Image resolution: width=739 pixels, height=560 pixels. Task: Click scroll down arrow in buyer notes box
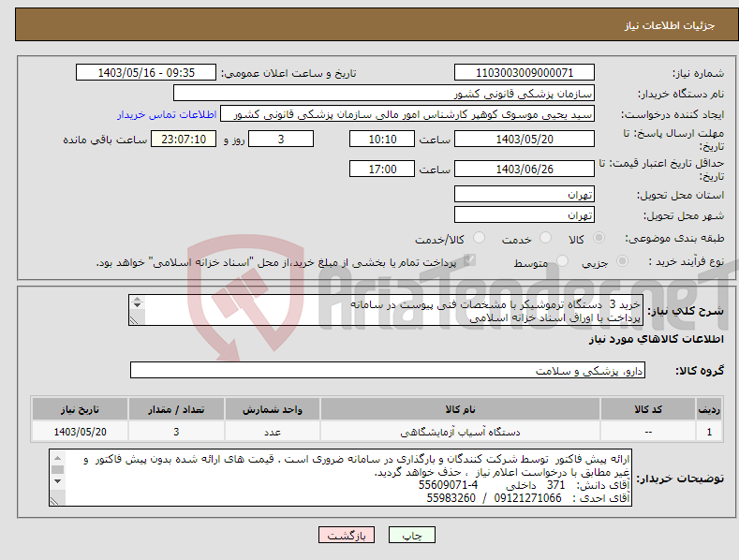point(57,481)
